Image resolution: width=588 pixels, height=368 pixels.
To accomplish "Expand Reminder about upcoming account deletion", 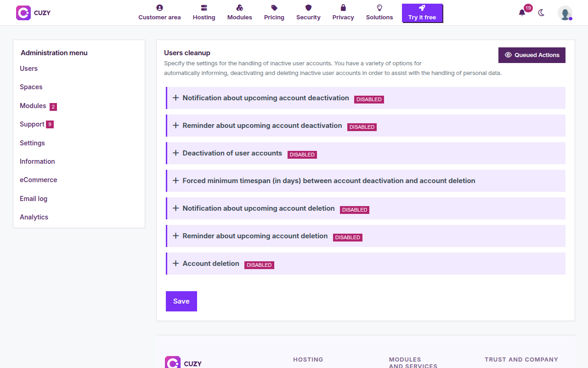I will tap(366, 236).
